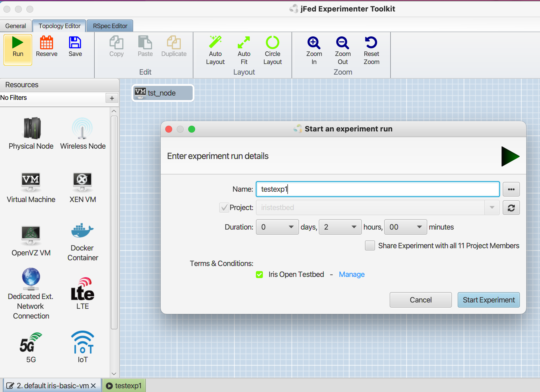Zoom In on the topology canvas
The image size is (540, 392).
pos(314,43)
